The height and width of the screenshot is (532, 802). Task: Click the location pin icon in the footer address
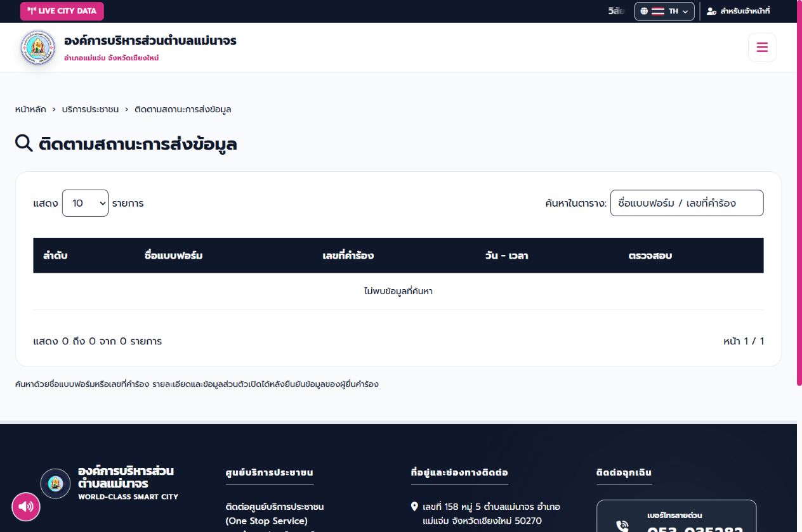tap(415, 507)
